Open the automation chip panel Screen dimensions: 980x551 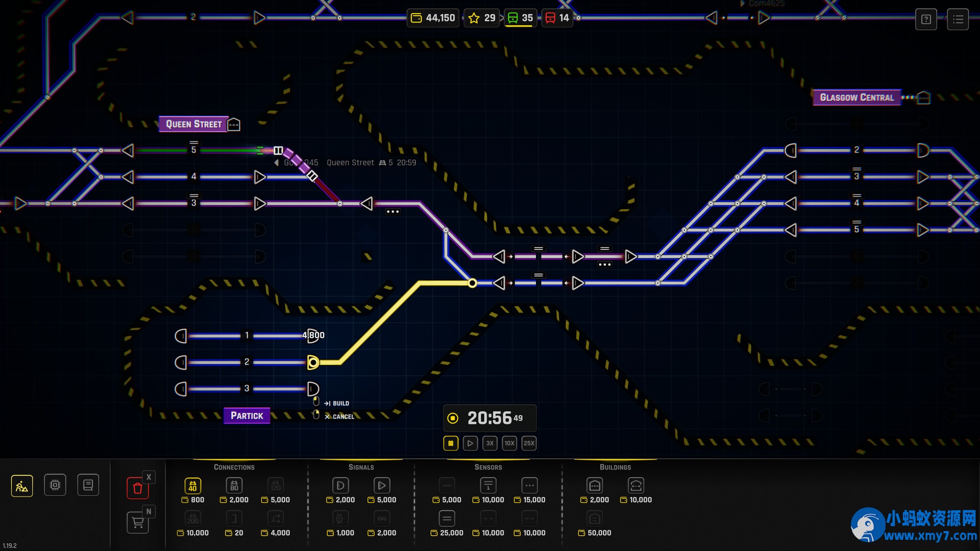[x=55, y=485]
